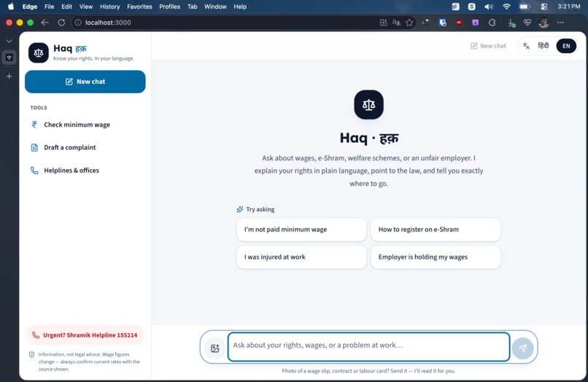Click the Wi-Fi icon in menu bar
This screenshot has width=588, height=382.
[x=506, y=7]
